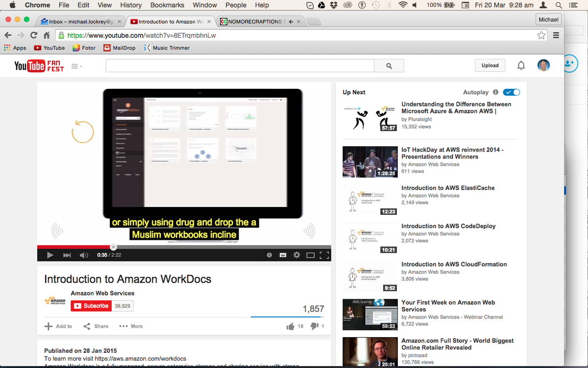Open the Apps bookmark shortcut
Image resolution: width=588 pixels, height=368 pixels.
tap(15, 48)
